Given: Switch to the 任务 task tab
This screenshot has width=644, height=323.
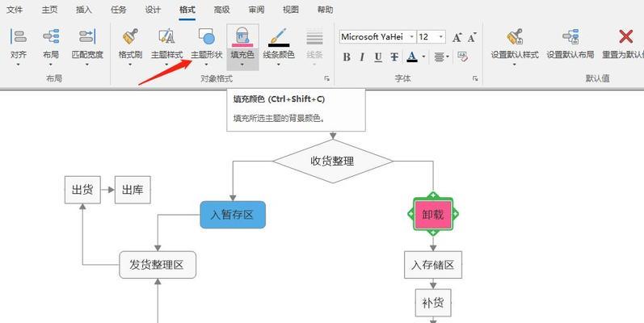Looking at the screenshot, I should click(x=118, y=10).
